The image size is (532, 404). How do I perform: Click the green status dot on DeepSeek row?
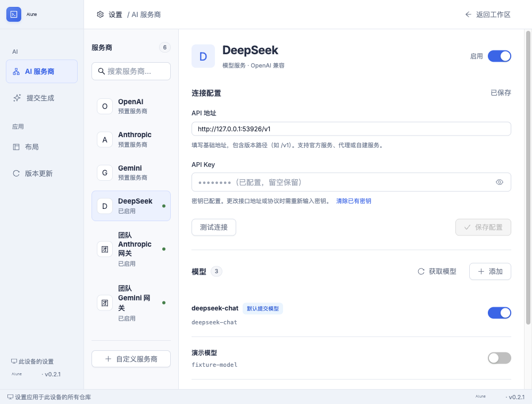click(164, 206)
